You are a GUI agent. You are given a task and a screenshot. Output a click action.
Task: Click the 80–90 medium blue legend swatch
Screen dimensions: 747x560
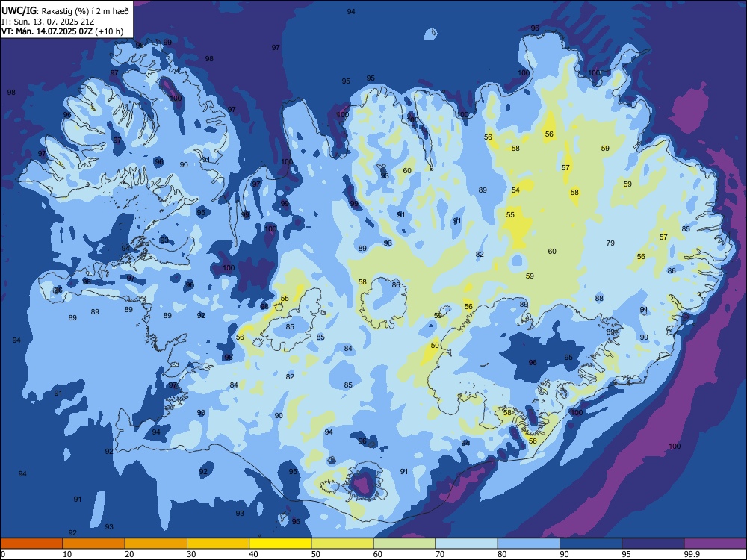pyautogui.click(x=529, y=544)
